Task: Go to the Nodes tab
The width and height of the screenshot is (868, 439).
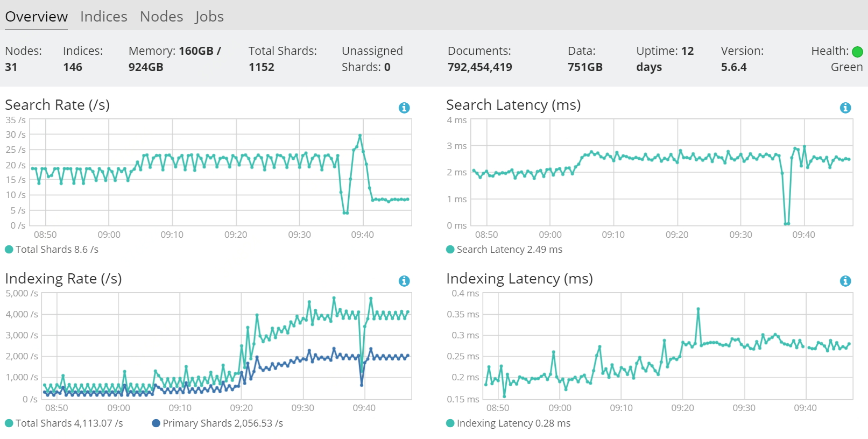Action: coord(161,17)
